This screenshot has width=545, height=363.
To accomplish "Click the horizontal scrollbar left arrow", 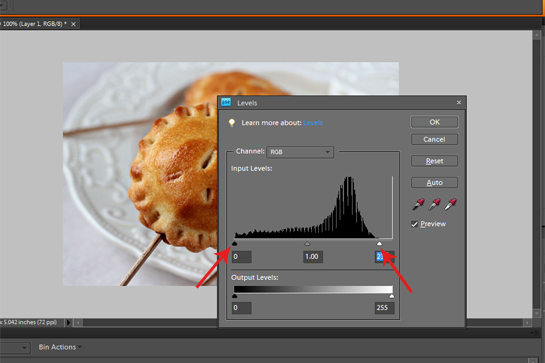I will [79, 323].
